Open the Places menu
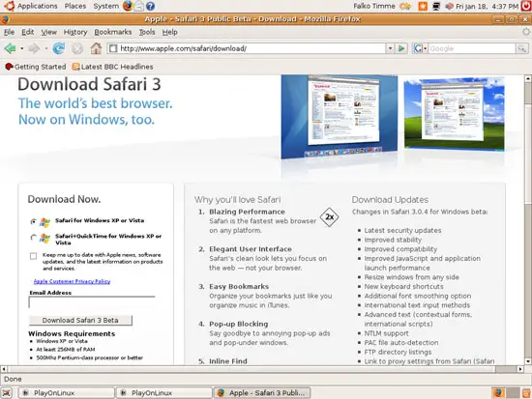Viewport: 532px width, 399px height. point(75,6)
